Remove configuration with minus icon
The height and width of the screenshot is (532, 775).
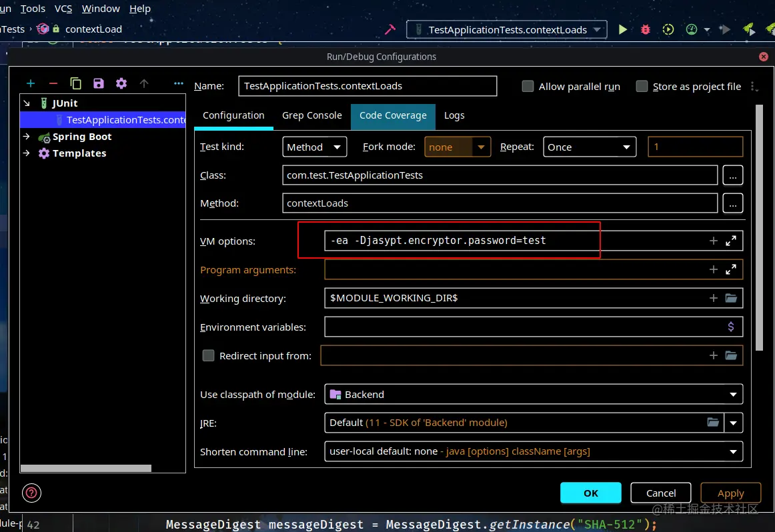[53, 83]
